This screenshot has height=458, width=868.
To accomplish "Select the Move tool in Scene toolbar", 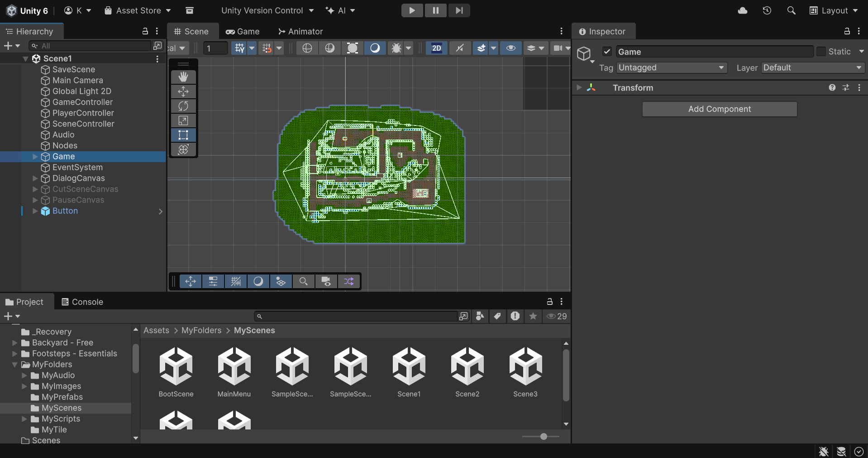I will coord(183,92).
